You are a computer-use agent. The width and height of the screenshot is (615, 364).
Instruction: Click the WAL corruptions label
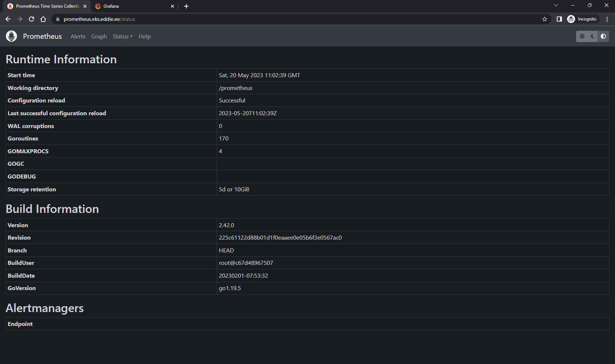(31, 126)
